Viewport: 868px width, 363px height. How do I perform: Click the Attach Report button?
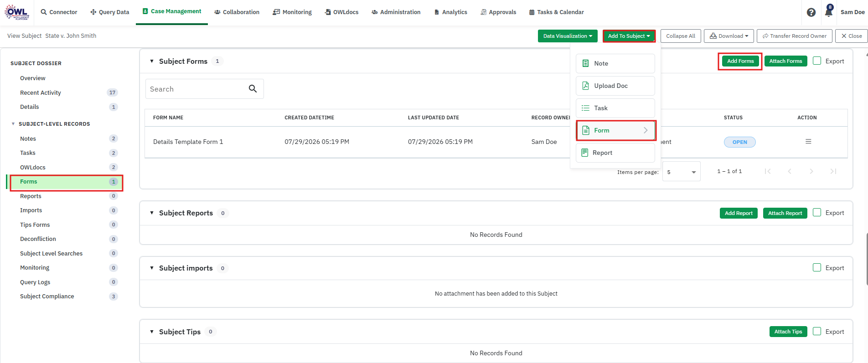[x=785, y=213]
